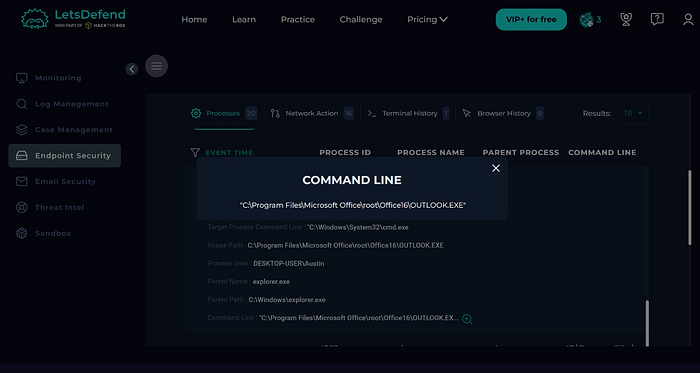The image size is (700, 373).
Task: Click the LetsDefend logo
Action: point(73,19)
